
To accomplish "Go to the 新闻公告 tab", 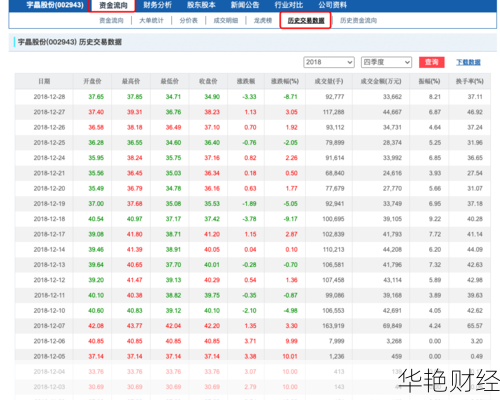I will tap(245, 5).
